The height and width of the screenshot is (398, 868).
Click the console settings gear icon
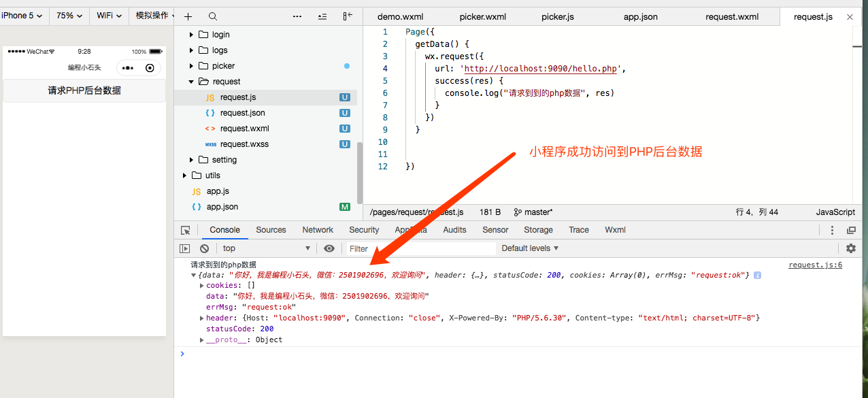click(851, 248)
